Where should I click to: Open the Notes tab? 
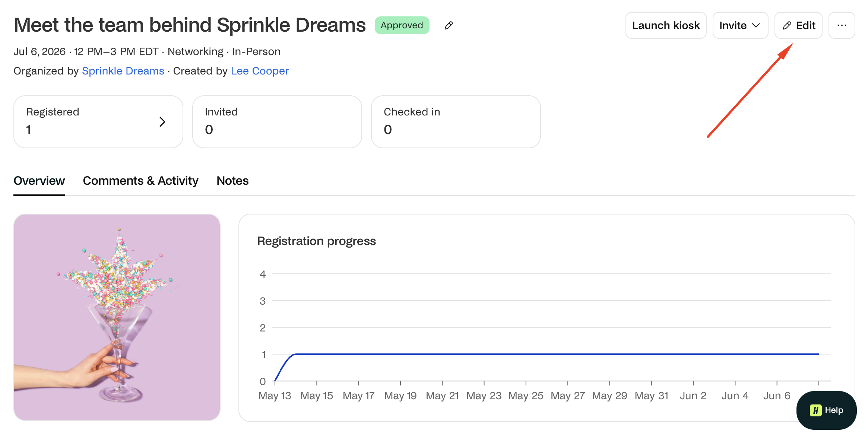point(232,181)
